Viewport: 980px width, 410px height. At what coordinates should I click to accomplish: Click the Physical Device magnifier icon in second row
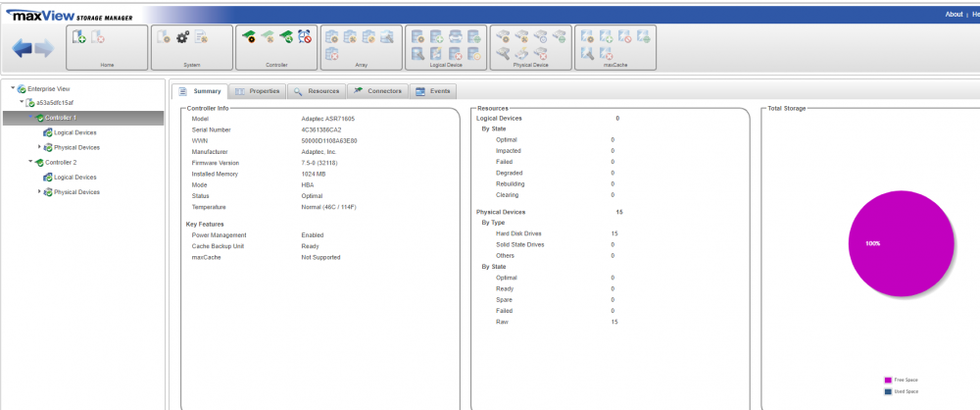click(504, 54)
